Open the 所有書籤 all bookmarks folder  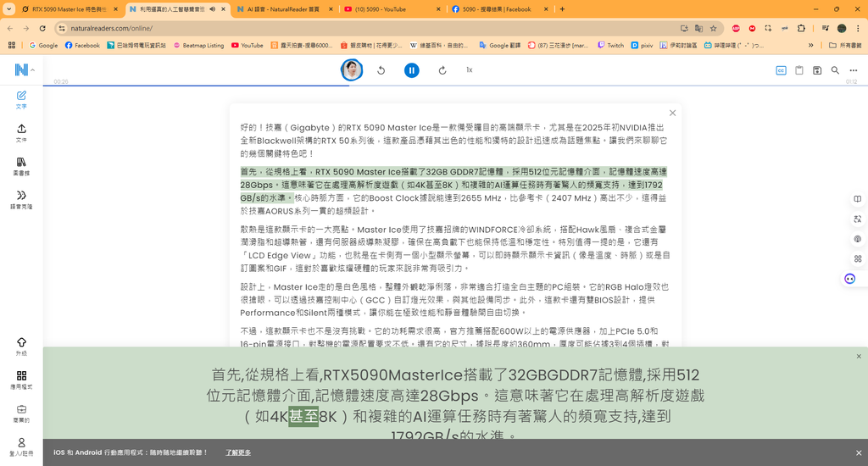pyautogui.click(x=845, y=46)
